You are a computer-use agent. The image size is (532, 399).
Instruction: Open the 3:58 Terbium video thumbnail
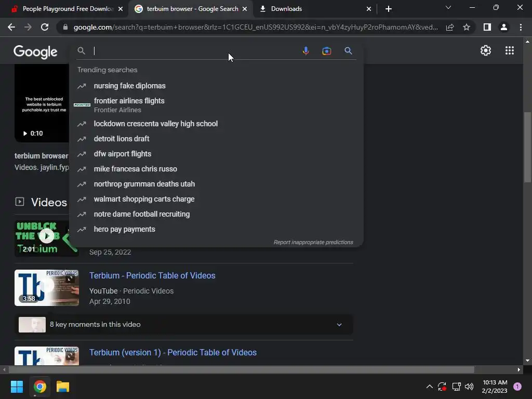pos(46,288)
